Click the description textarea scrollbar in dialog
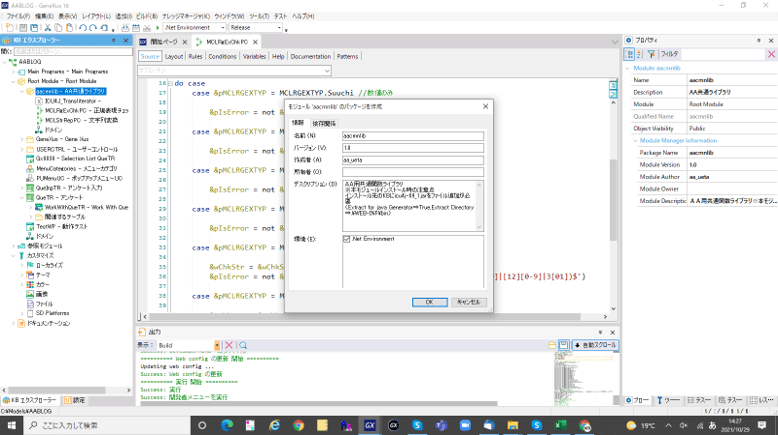The image size is (778, 435). pos(479,206)
